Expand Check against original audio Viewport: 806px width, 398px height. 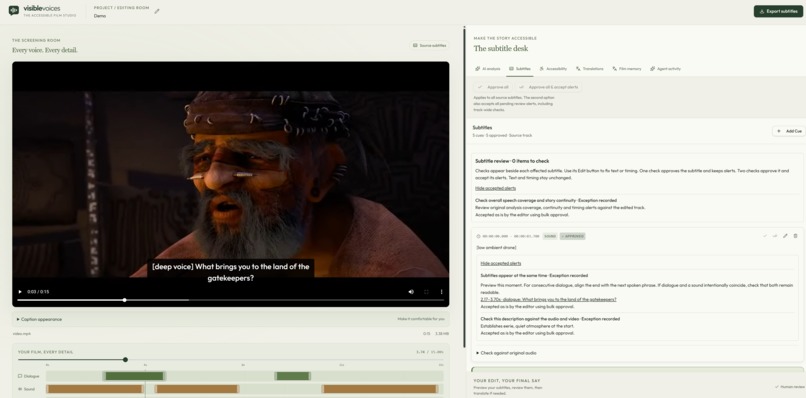(506, 353)
